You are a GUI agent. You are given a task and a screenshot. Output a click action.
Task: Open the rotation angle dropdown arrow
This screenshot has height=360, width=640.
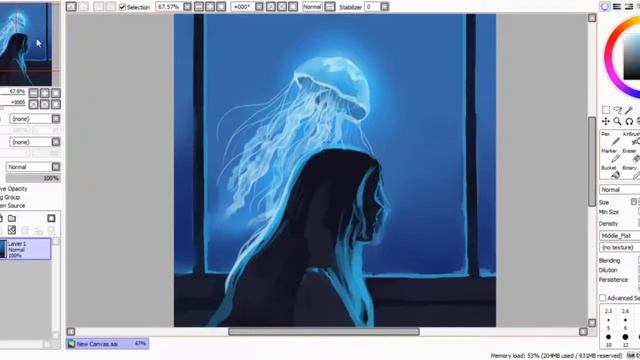pyautogui.click(x=259, y=7)
